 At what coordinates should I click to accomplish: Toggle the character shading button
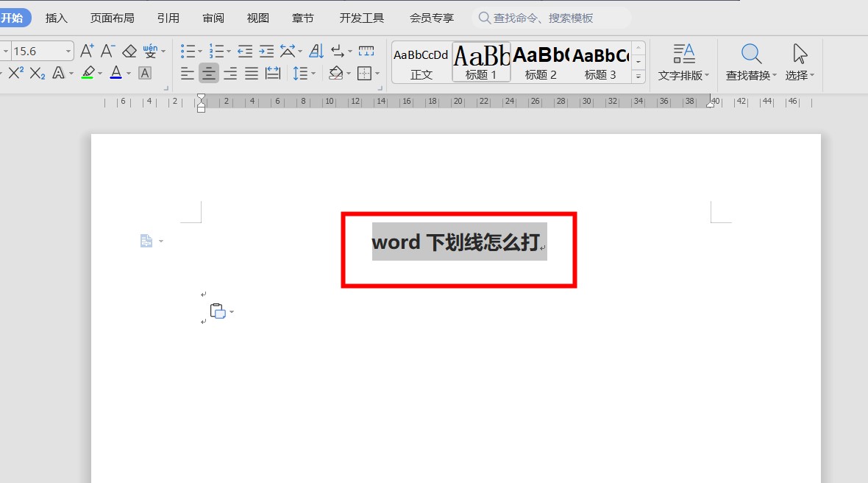(x=145, y=73)
